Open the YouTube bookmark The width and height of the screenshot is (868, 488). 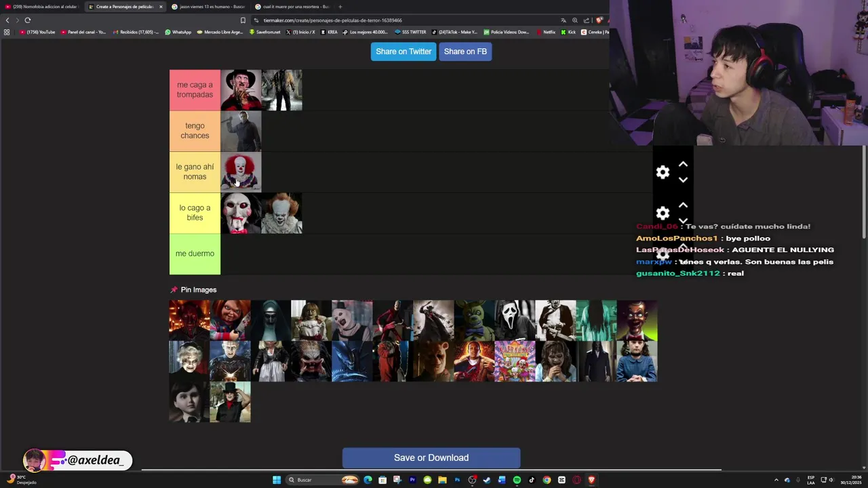[37, 32]
